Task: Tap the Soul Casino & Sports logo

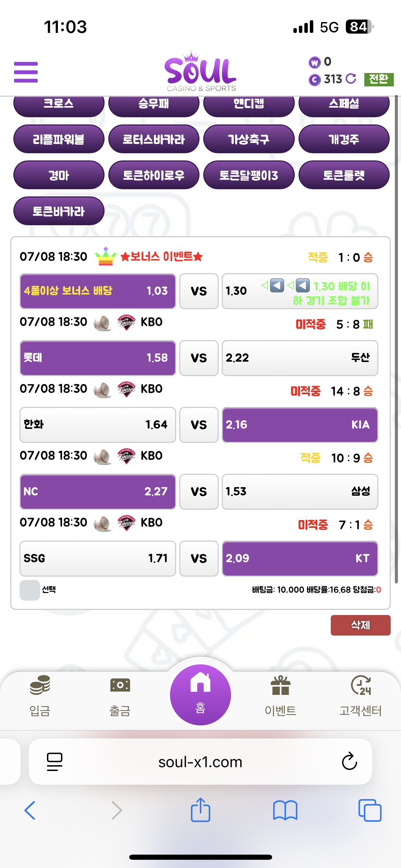Action: [200, 72]
